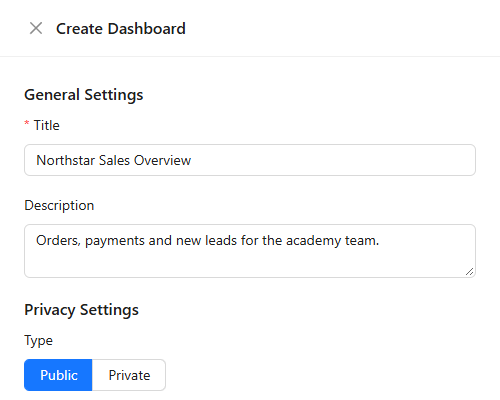
Task: Close the Create Dashboard panel
Action: [x=36, y=28]
